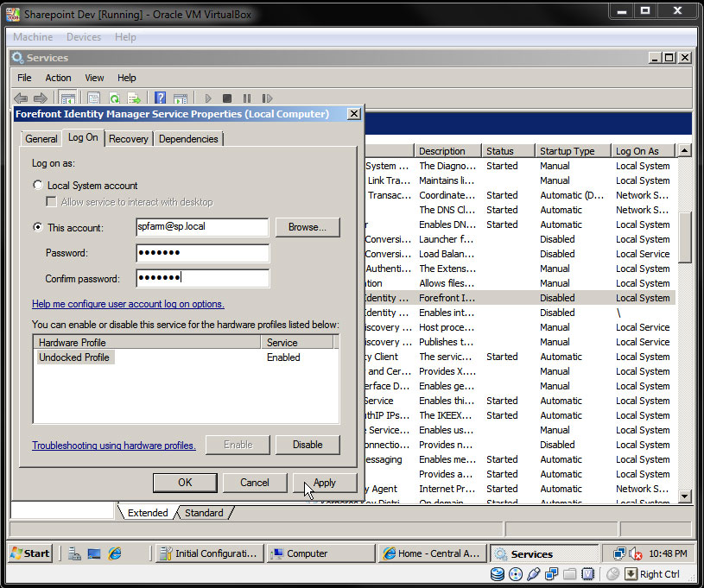Click the VirtualBox network adapters status icon
The height and width of the screenshot is (588, 704).
click(552, 574)
